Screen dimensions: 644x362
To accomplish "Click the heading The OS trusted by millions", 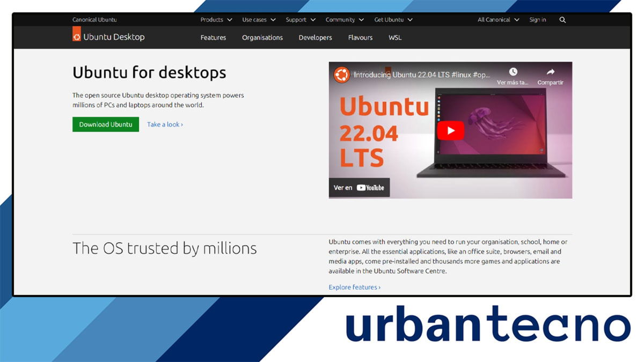I will 165,248.
